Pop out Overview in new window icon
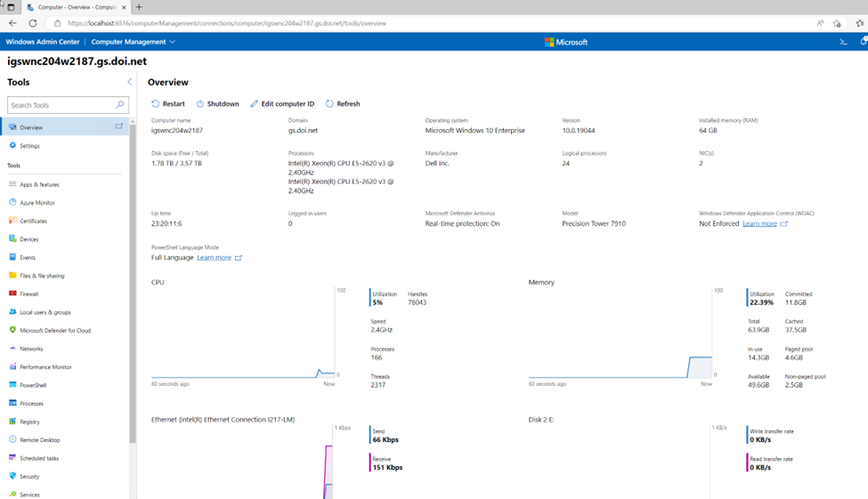This screenshot has width=868, height=499. [x=119, y=126]
